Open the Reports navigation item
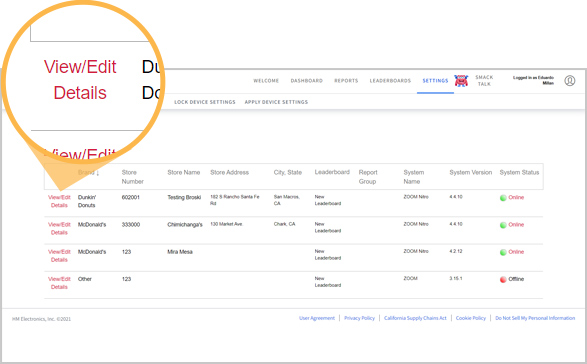 pyautogui.click(x=346, y=81)
